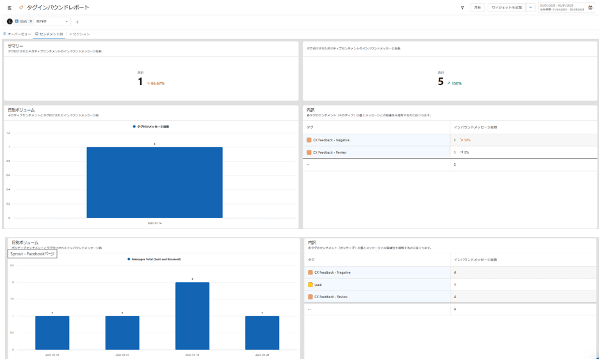
Task: Open the dropdown arrow next to ウィジェットを追加
Action: pyautogui.click(x=531, y=8)
